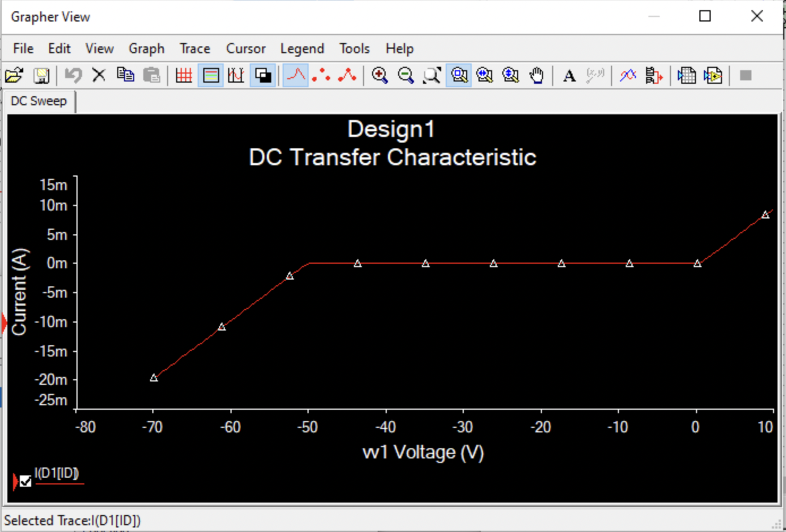
Task: Export graph data to Excel
Action: pyautogui.click(x=686, y=74)
